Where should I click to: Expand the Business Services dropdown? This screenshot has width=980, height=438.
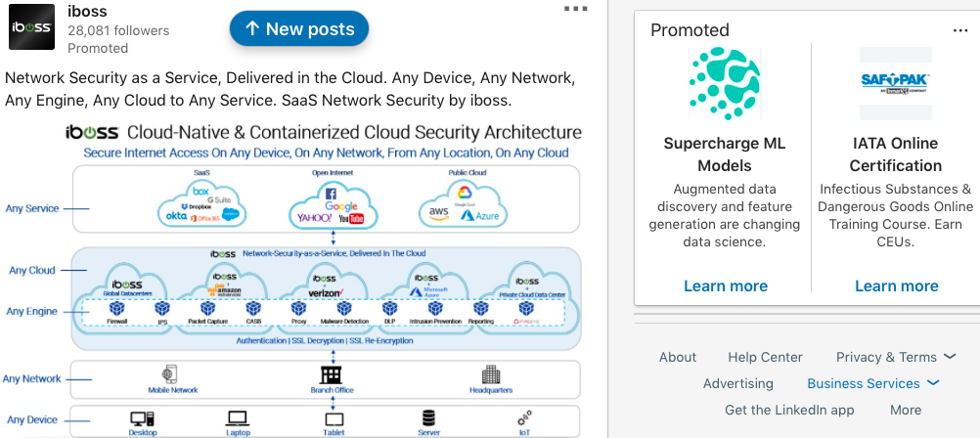tap(873, 383)
